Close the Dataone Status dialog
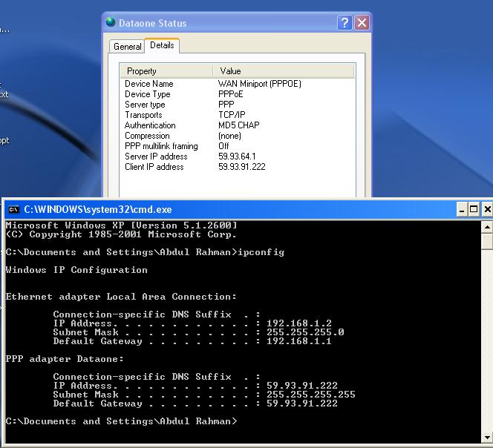Viewport: 493px width, 448px height. tap(362, 23)
